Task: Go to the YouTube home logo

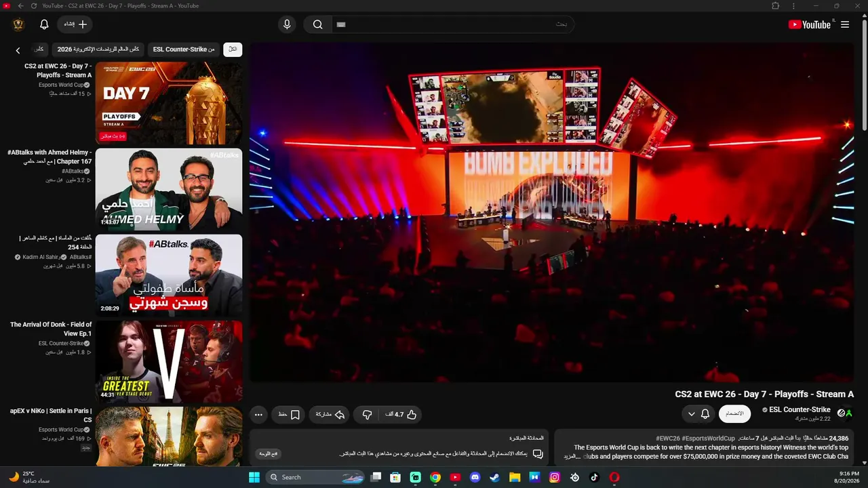Action: [810, 24]
